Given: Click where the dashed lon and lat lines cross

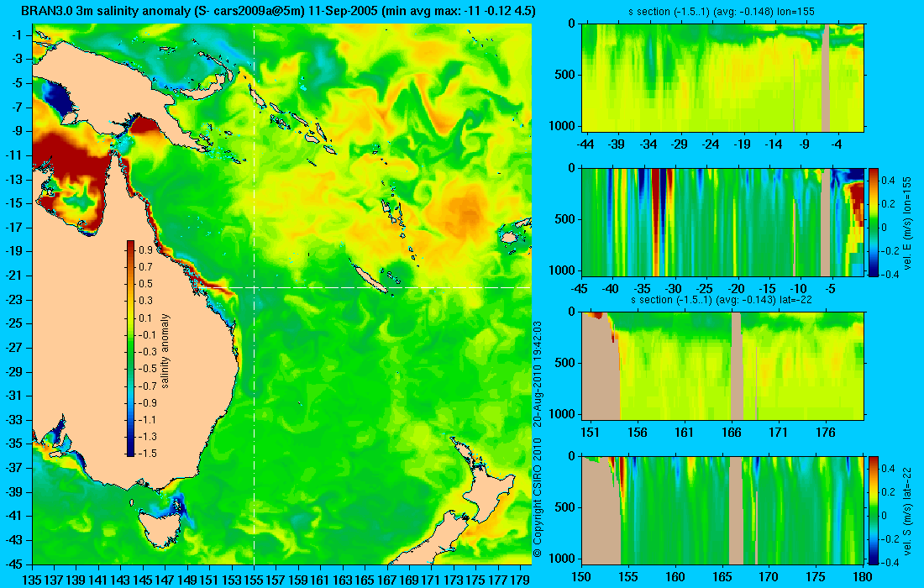Looking at the screenshot, I should click(x=254, y=287).
